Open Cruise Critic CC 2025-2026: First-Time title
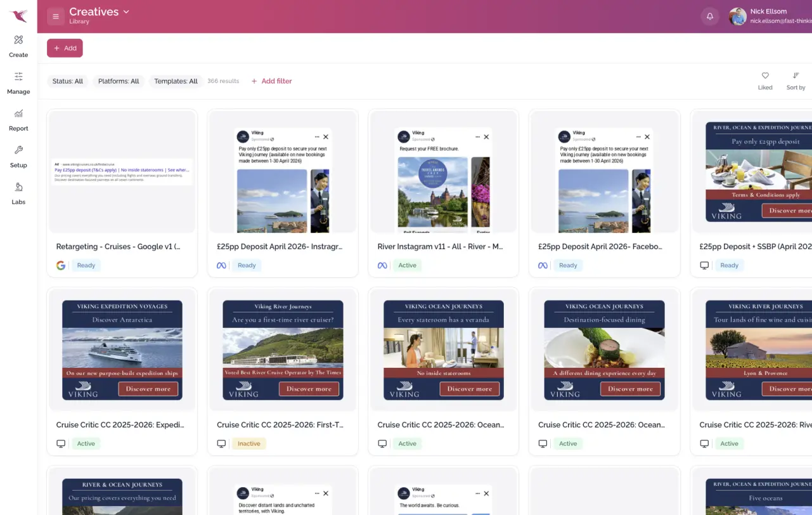 tap(280, 425)
